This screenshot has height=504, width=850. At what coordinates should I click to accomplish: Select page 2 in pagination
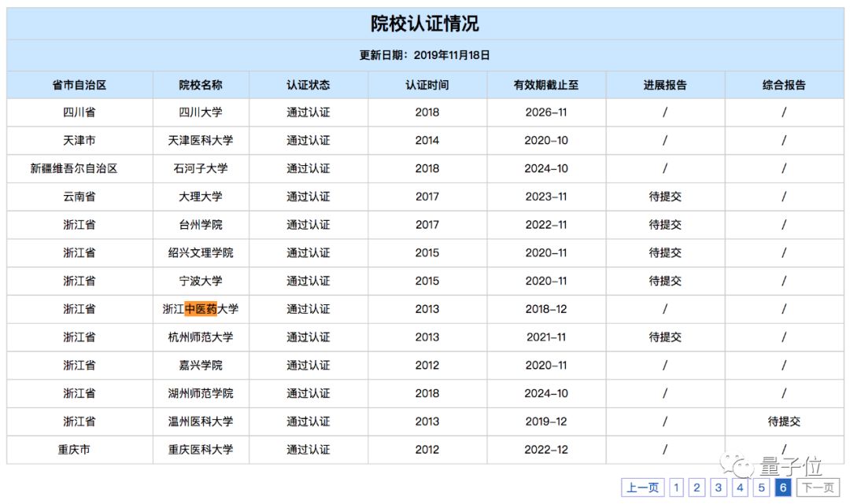pyautogui.click(x=697, y=487)
